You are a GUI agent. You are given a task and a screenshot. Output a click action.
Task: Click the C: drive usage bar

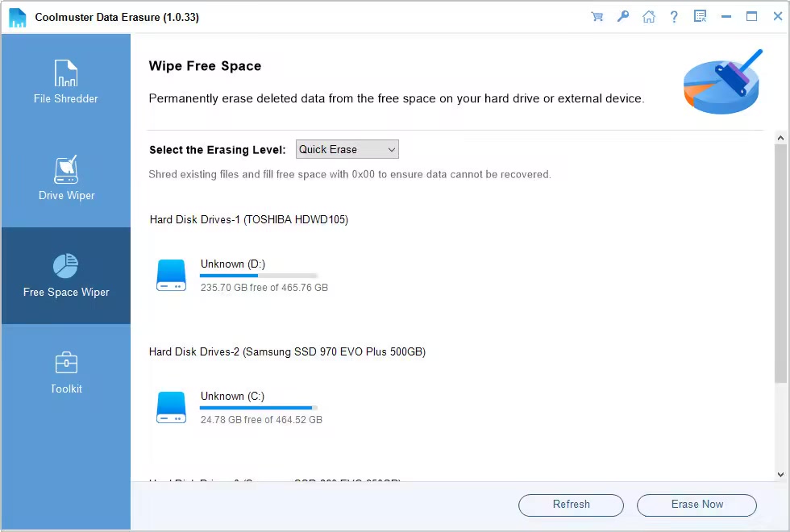[258, 408]
